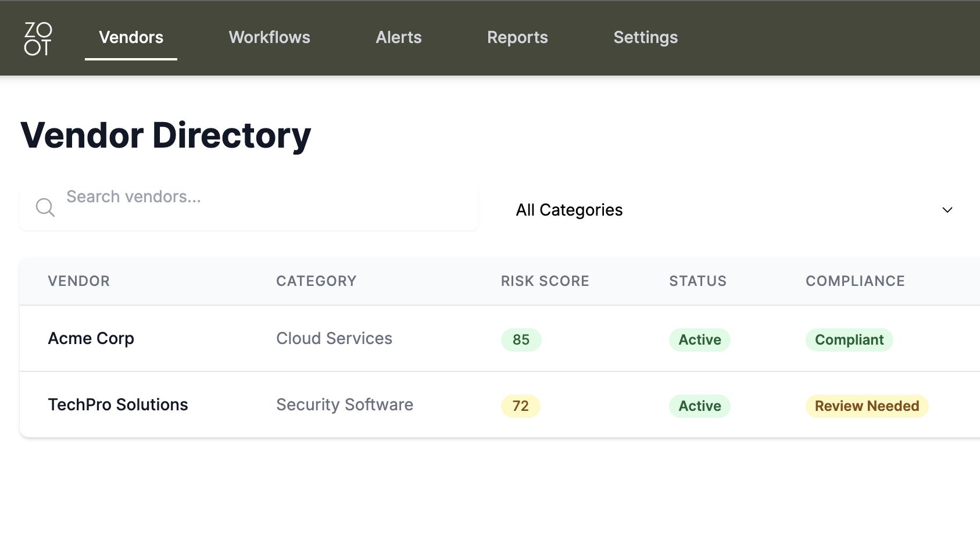
Task: Click the Compliant badge
Action: pos(849,340)
